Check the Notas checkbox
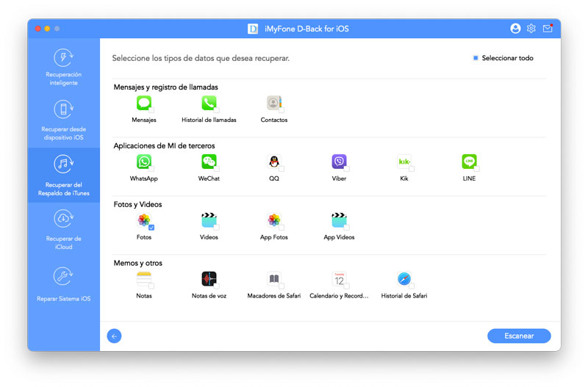 coord(151,286)
